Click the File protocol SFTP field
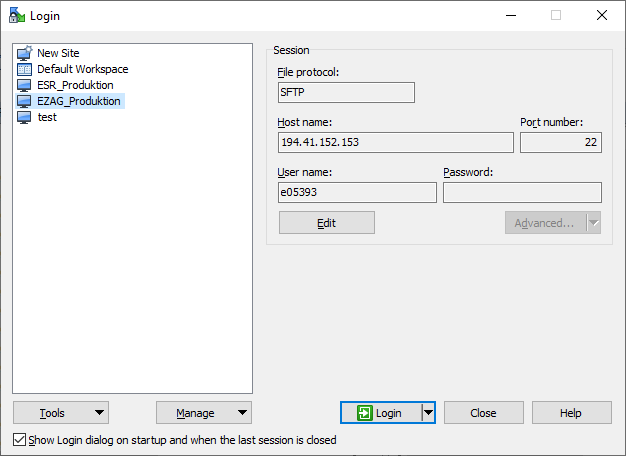626x456 pixels. coord(346,92)
